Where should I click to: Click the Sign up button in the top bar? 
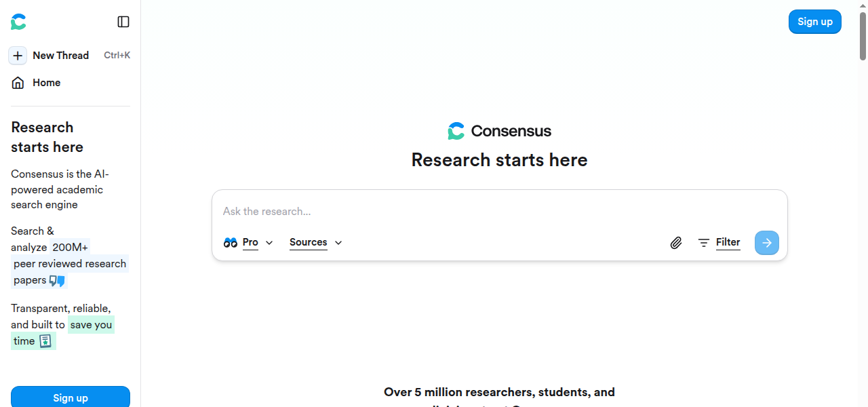[814, 21]
